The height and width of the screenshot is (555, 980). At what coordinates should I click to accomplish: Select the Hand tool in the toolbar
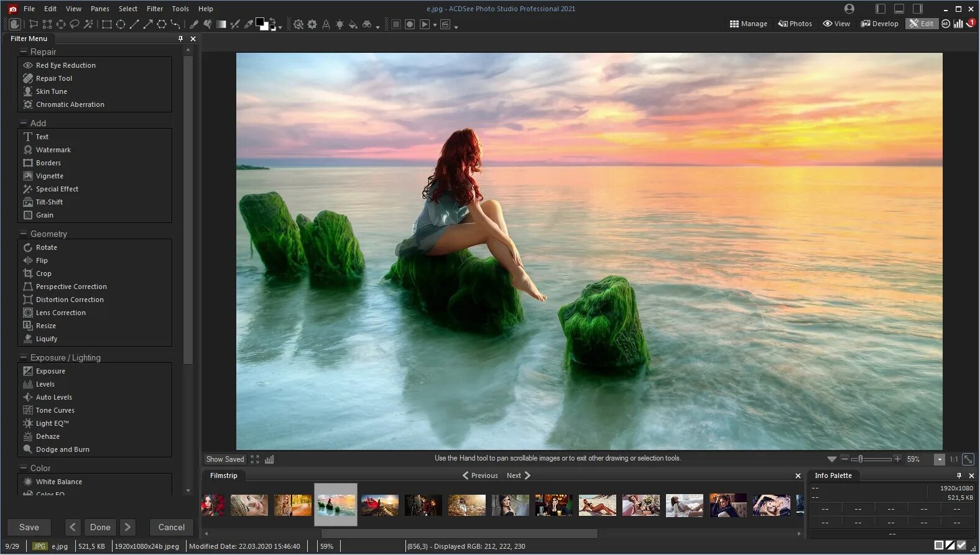click(x=15, y=24)
